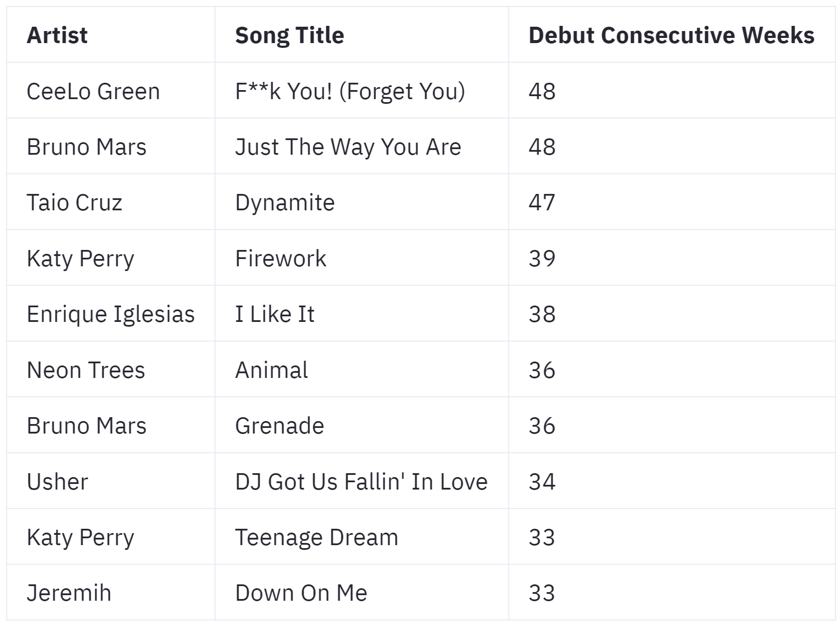Click the Firework song title cell
The image size is (840, 624).
pyautogui.click(x=281, y=259)
